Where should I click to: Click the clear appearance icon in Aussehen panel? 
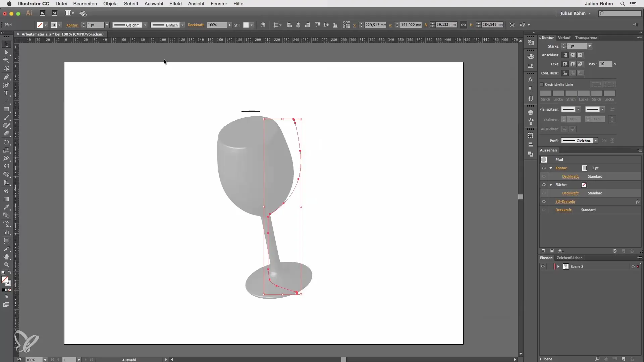pos(614,251)
